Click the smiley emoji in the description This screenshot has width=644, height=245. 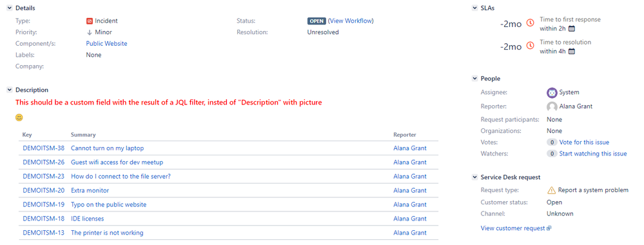point(19,117)
